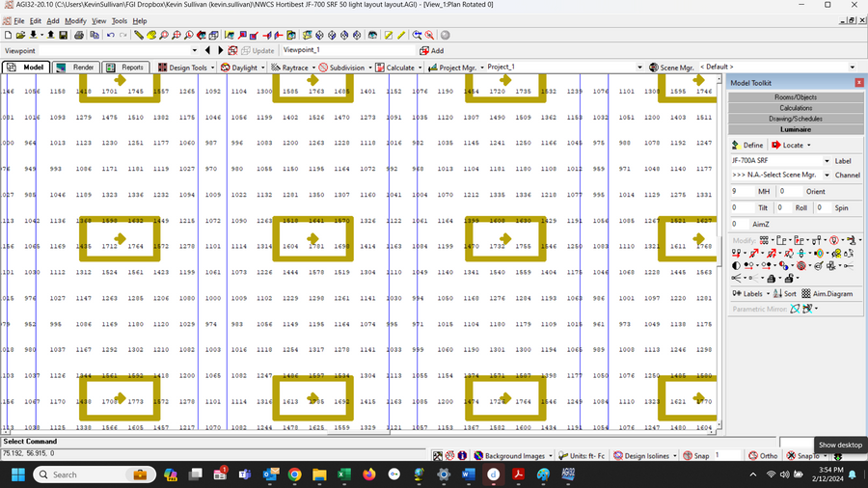Click the Save disk icon in toolbar
Viewport: 868px width, 488px height.
(64, 36)
